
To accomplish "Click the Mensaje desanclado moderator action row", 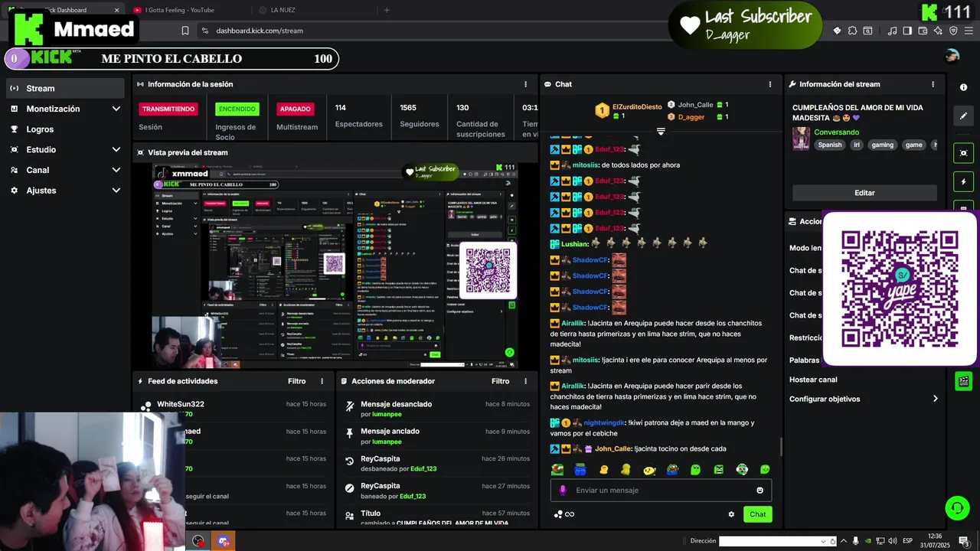I will click(437, 409).
